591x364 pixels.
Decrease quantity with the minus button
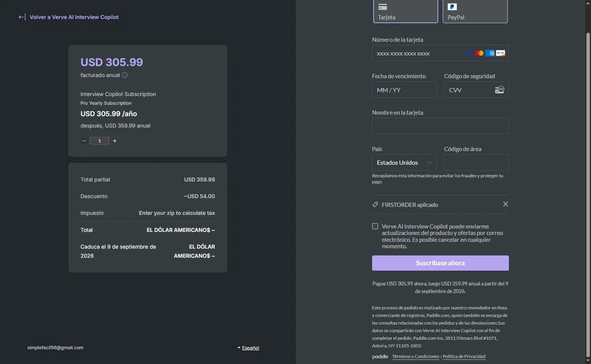(x=84, y=141)
